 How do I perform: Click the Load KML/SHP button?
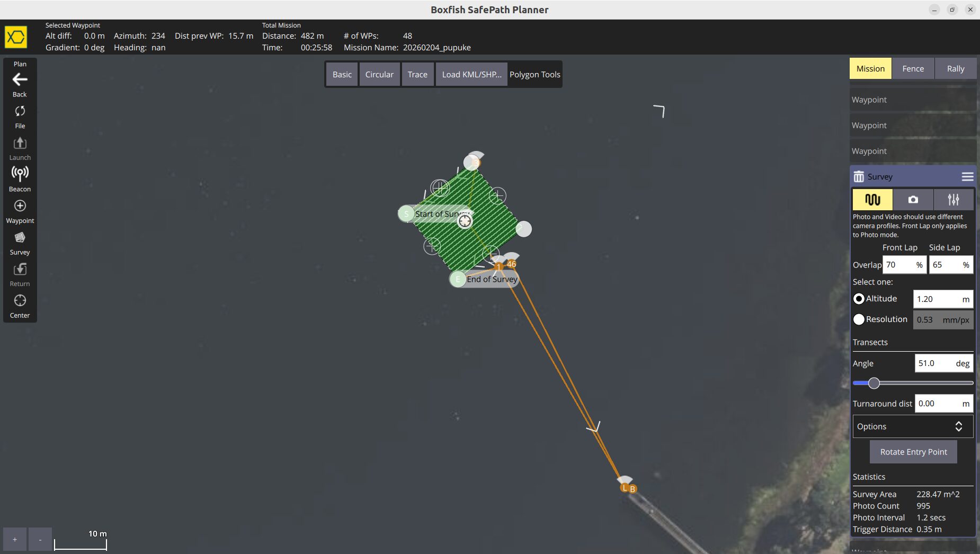coord(471,74)
